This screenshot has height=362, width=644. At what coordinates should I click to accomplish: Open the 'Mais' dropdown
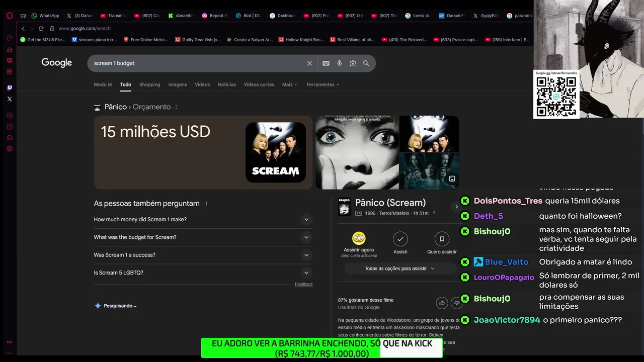pos(289,84)
